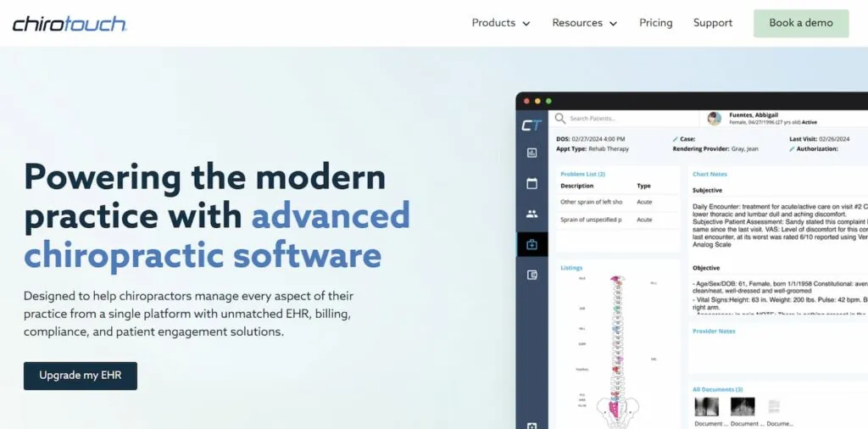This screenshot has height=429, width=868.
Task: Open the Support page
Action: click(713, 23)
